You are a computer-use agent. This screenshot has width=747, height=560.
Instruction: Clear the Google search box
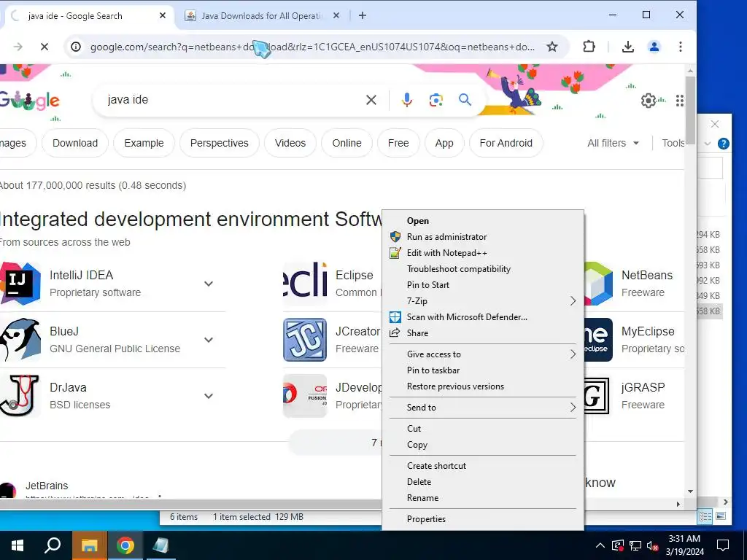371,99
